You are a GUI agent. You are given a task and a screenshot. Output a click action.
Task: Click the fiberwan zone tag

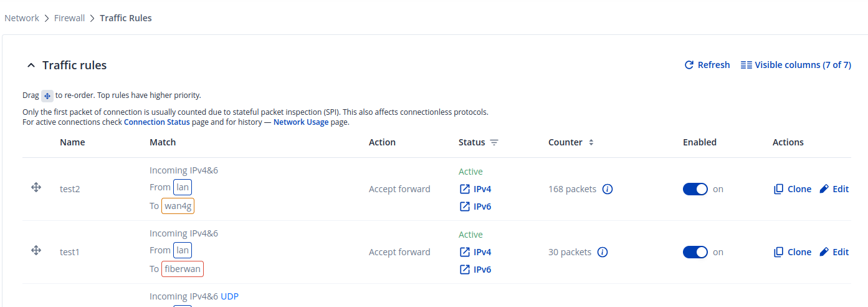click(x=183, y=269)
